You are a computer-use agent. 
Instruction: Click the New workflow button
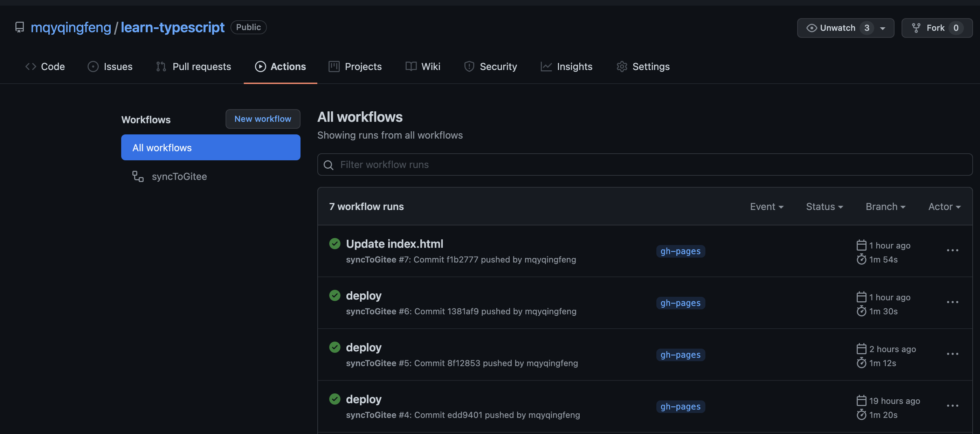click(x=262, y=119)
